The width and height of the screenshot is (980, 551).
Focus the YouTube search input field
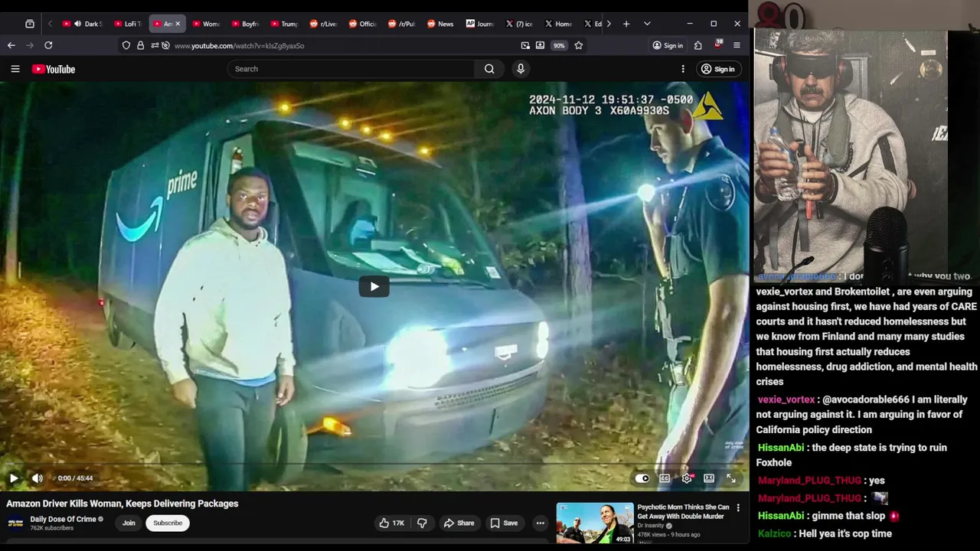[x=351, y=69]
